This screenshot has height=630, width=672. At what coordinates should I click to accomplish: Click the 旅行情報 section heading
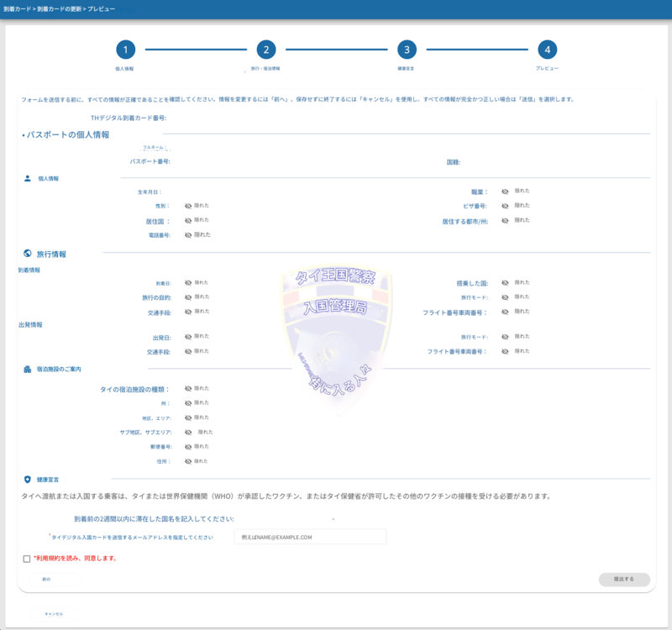pyautogui.click(x=51, y=255)
